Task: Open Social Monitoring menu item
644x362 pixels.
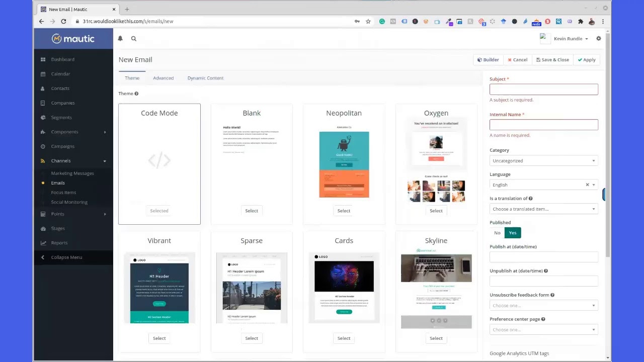Action: click(69, 202)
